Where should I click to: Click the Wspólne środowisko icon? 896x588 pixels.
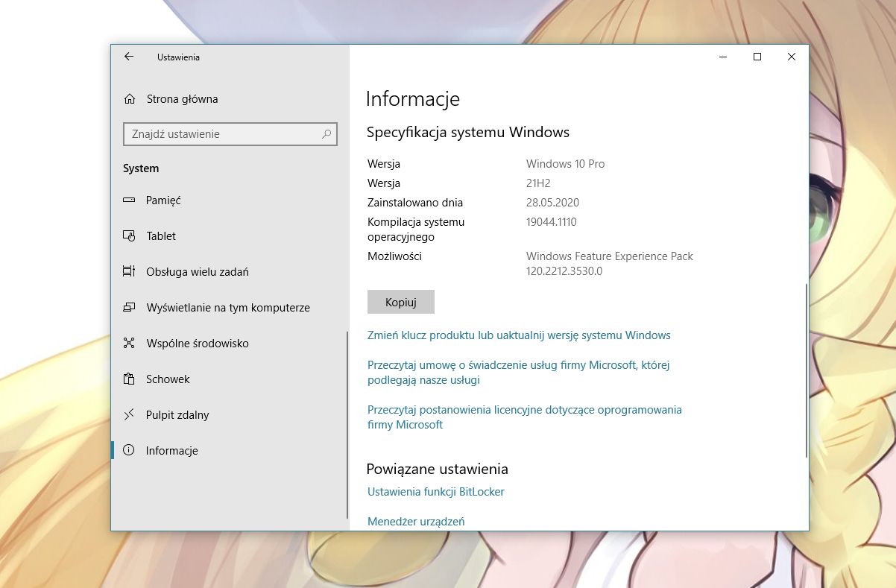[x=129, y=344]
